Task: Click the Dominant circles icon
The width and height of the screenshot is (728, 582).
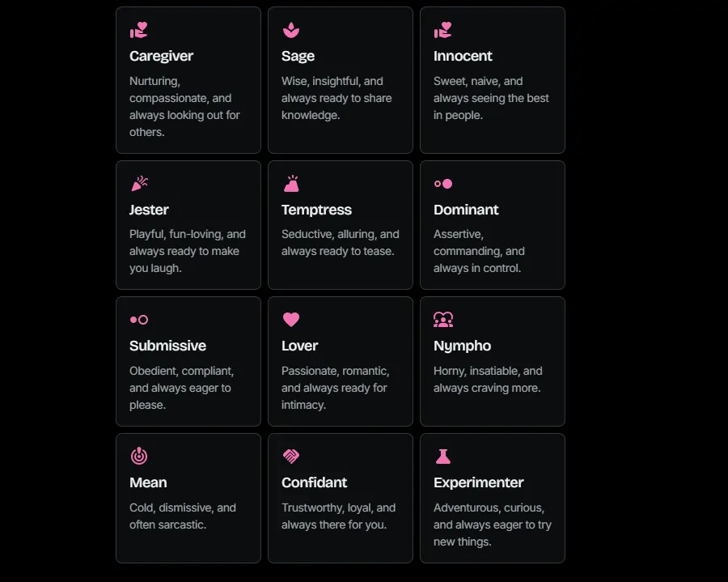Action: (x=442, y=183)
